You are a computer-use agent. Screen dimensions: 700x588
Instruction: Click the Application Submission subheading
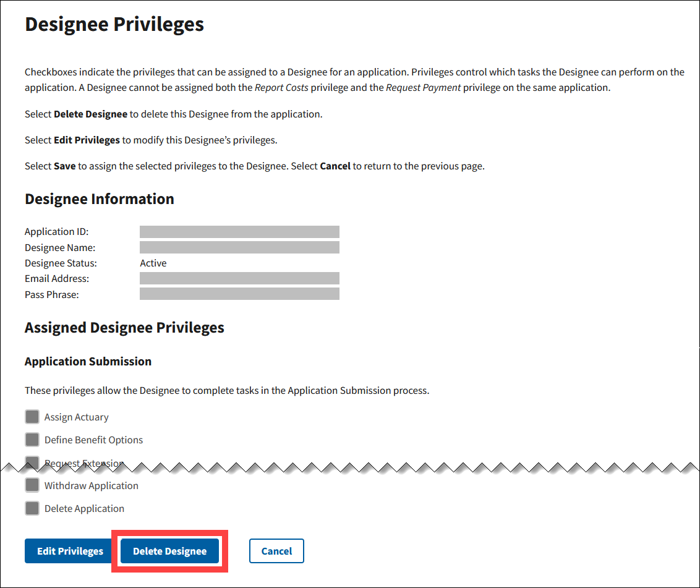click(88, 362)
